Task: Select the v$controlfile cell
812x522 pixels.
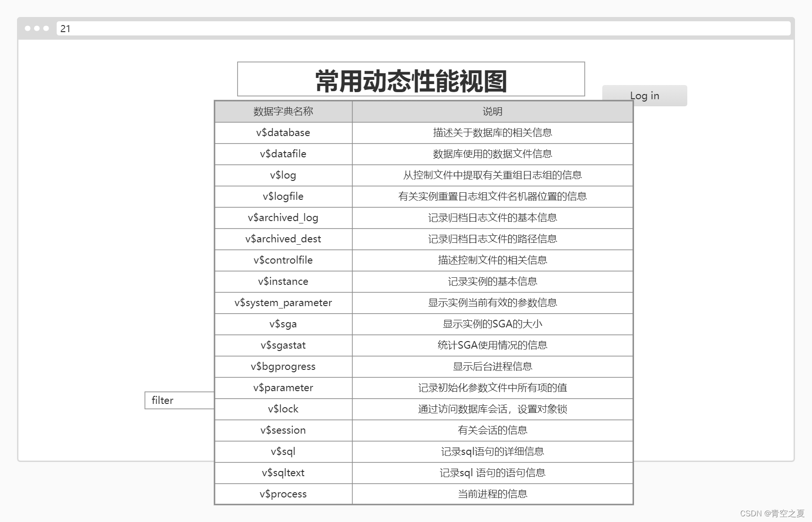Action: [x=283, y=260]
